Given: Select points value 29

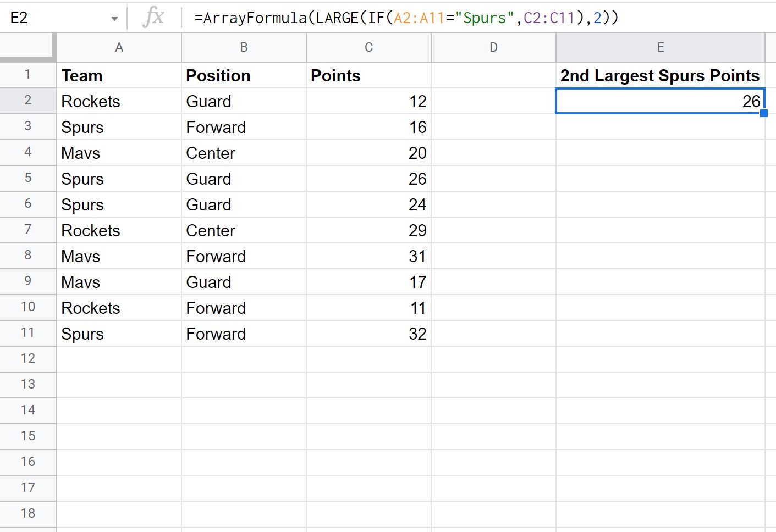Looking at the screenshot, I should pyautogui.click(x=369, y=230).
